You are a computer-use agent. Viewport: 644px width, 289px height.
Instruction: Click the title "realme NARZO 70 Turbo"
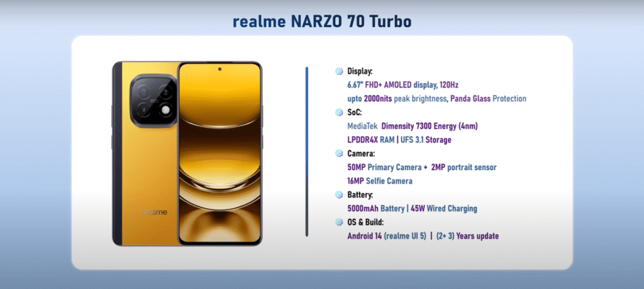[322, 21]
